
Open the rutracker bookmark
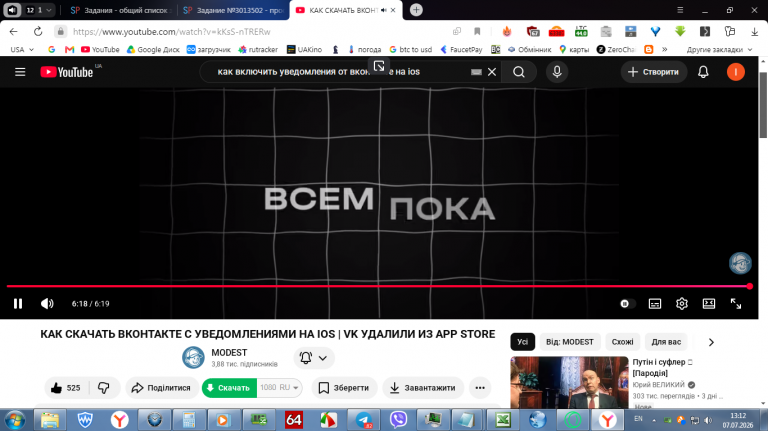[258, 49]
